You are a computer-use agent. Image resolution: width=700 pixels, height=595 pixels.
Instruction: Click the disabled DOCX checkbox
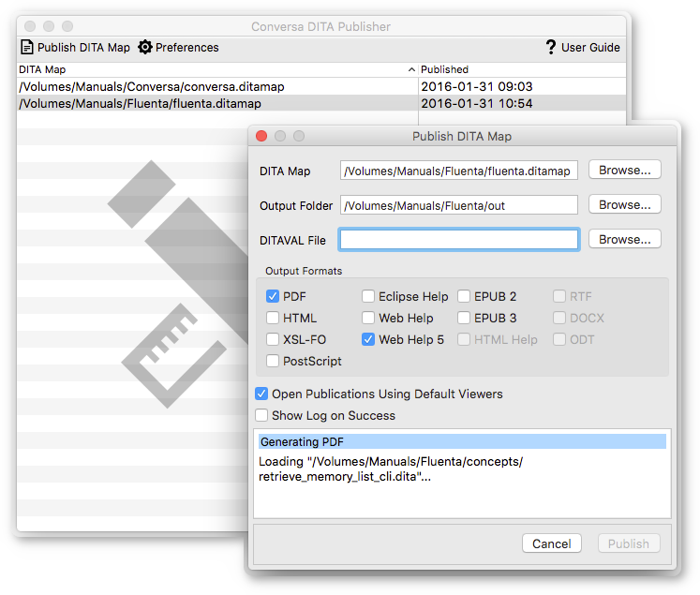[x=559, y=318]
